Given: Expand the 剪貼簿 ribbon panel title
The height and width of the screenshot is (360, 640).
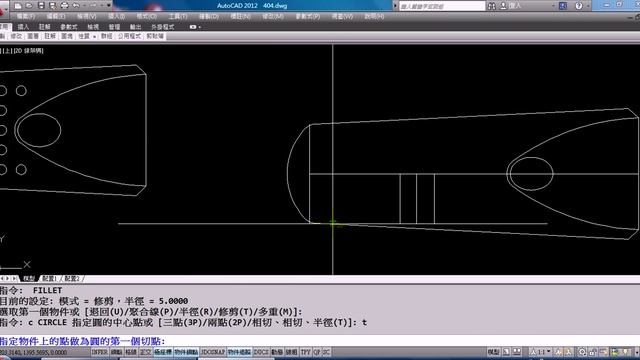Looking at the screenshot, I should (x=155, y=36).
